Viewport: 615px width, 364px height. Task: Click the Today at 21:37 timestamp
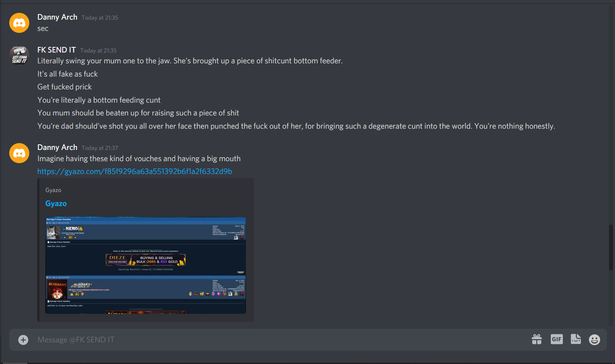click(x=100, y=148)
